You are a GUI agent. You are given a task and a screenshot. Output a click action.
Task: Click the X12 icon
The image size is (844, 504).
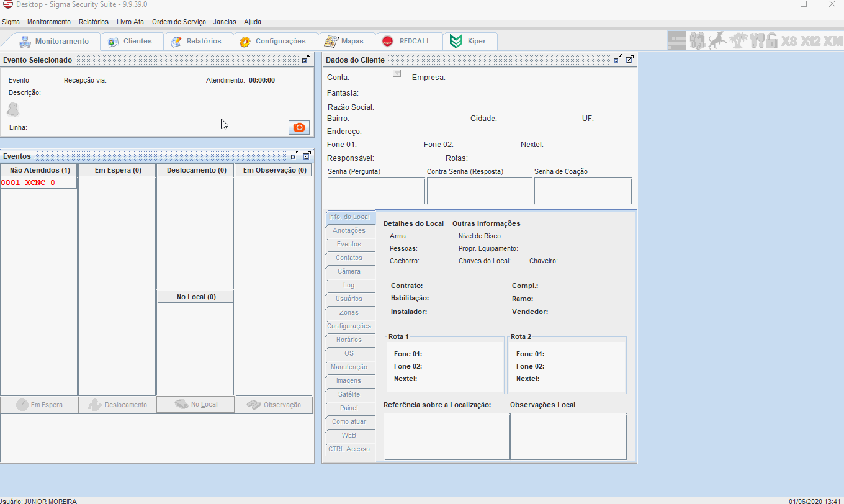(x=810, y=42)
